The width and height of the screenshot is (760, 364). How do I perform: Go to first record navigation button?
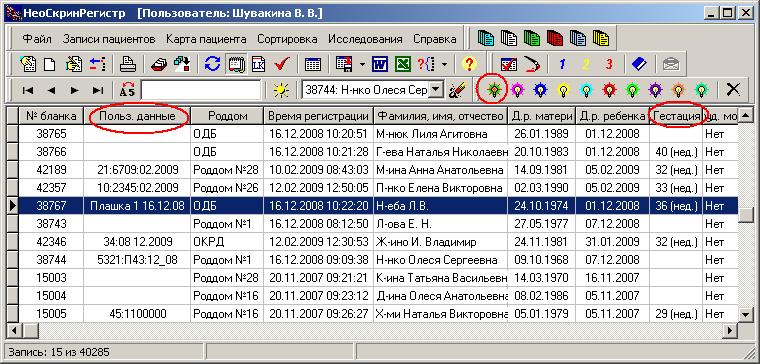click(x=28, y=90)
